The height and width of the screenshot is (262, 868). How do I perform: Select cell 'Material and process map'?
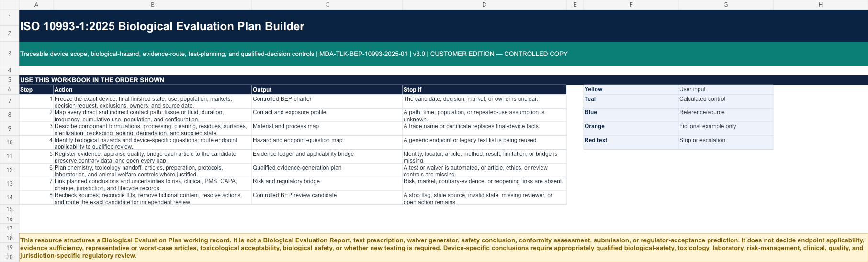point(327,129)
